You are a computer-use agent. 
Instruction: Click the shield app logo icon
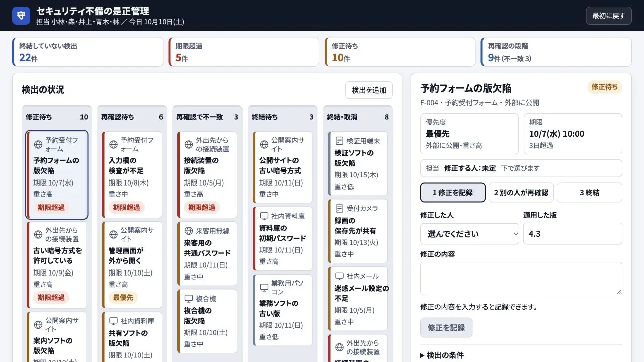point(21,16)
